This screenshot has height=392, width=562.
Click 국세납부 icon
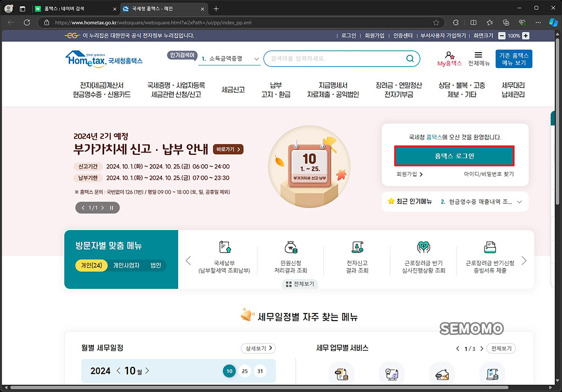tap(224, 247)
